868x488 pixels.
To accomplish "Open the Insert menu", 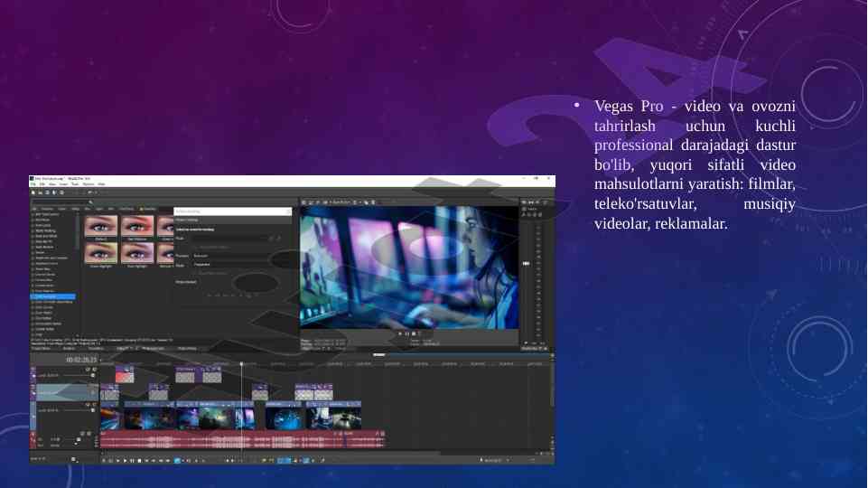I will [x=63, y=183].
